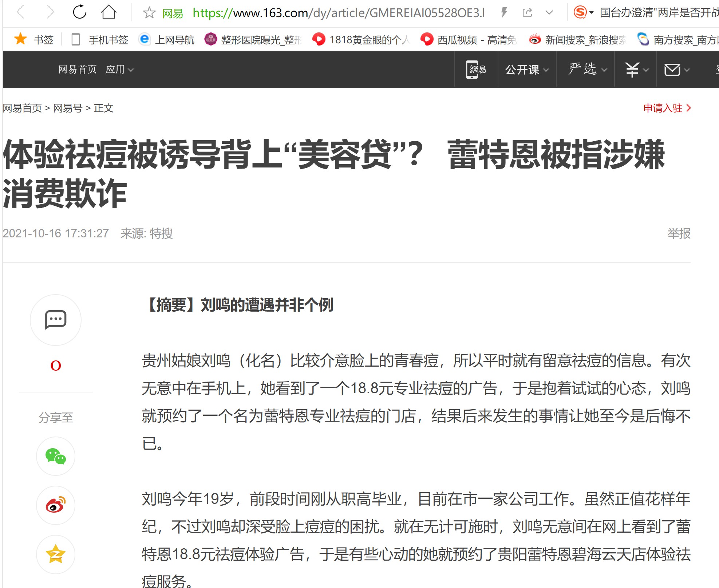The width and height of the screenshot is (719, 588).
Task: Click the 网易 site label in address bar
Action: tap(173, 13)
